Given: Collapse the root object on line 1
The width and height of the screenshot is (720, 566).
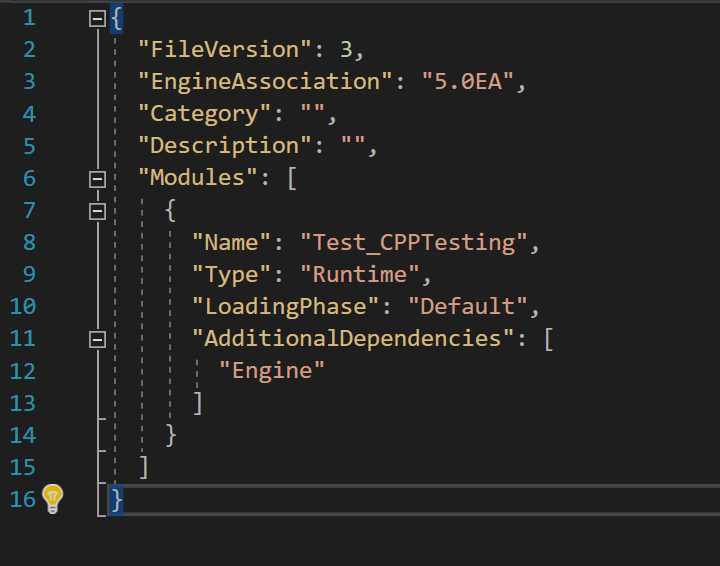Looking at the screenshot, I should coord(97,19).
